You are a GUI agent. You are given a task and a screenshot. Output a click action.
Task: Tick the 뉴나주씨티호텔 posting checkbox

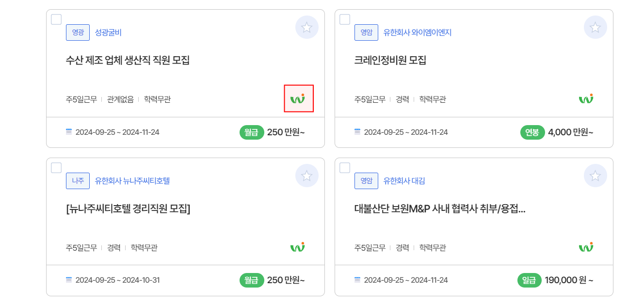pos(56,168)
